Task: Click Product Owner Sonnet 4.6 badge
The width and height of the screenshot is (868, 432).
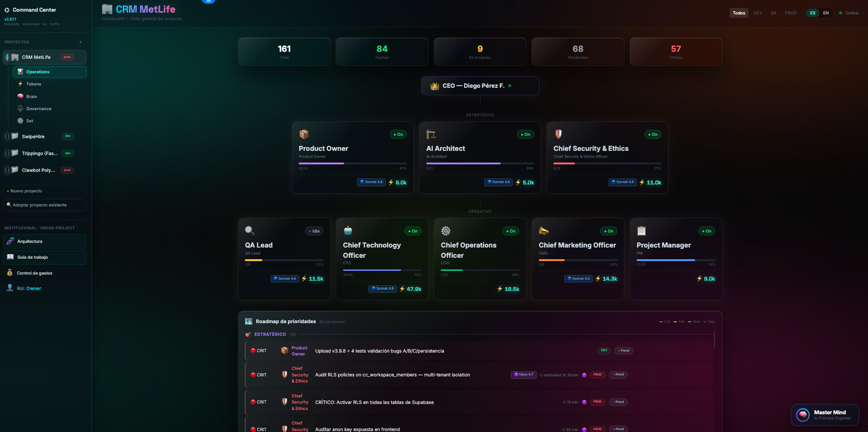Action: [371, 182]
